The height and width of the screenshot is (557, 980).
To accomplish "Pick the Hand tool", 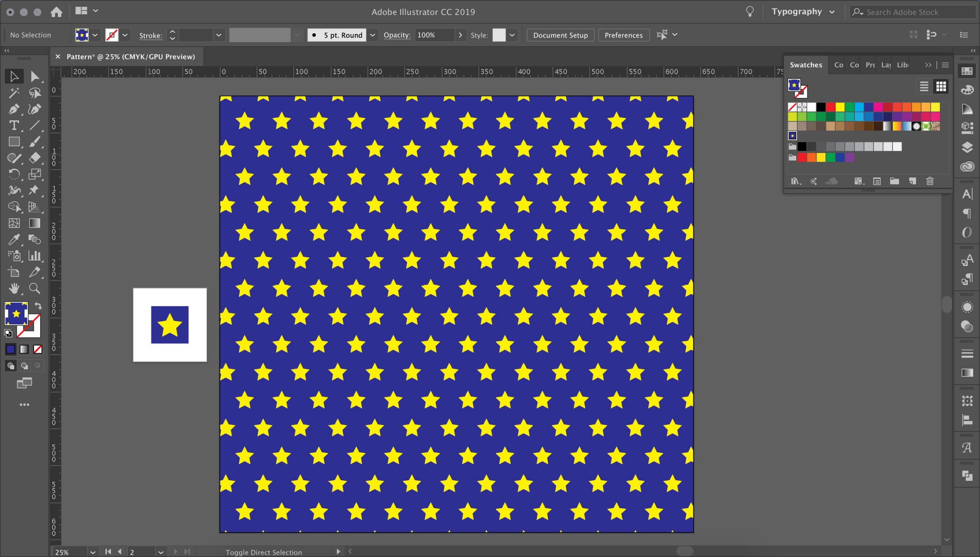I will click(14, 288).
